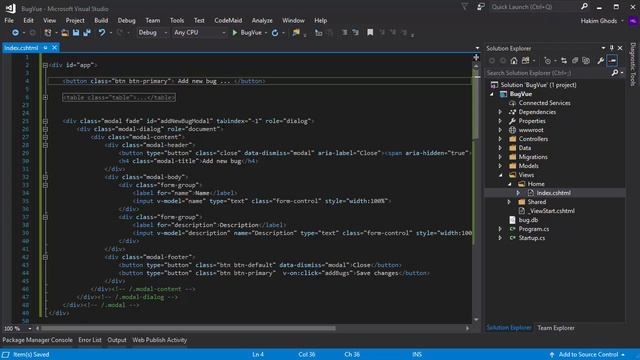Image resolution: width=640 pixels, height=360 pixels.
Task: Toggle auto-hide pin on Solution Explorer
Action: tap(611, 48)
